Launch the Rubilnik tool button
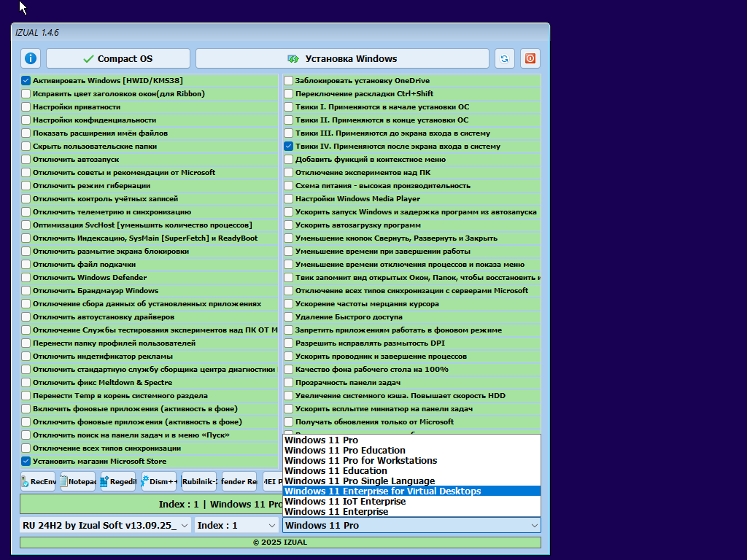This screenshot has height=560, width=747. click(199, 481)
